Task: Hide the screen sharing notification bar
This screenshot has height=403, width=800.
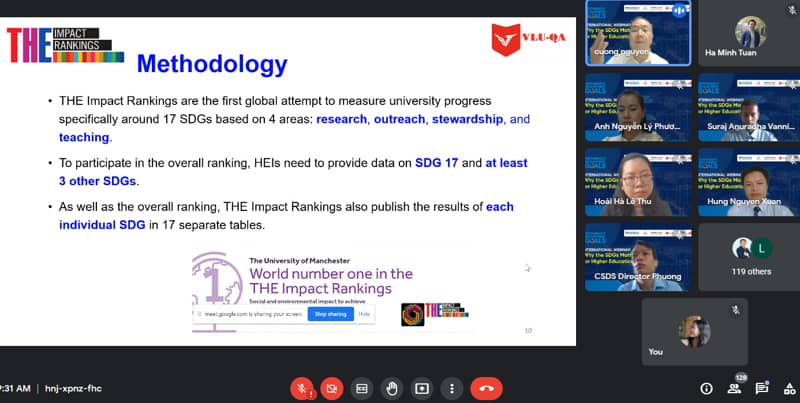Action: pyautogui.click(x=364, y=314)
